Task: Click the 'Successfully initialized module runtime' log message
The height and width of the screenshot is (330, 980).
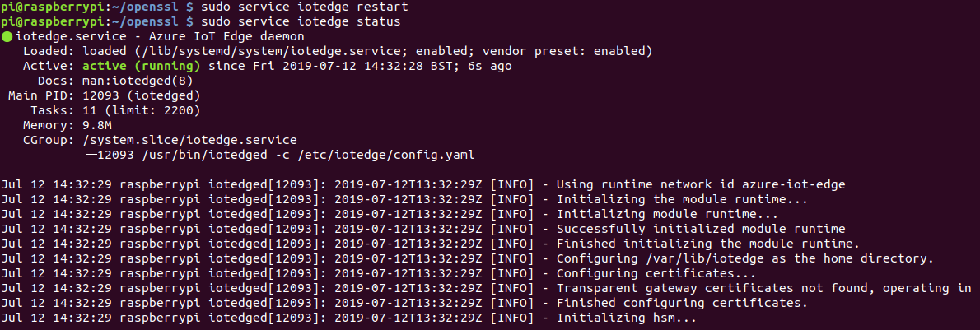Action: (701, 229)
